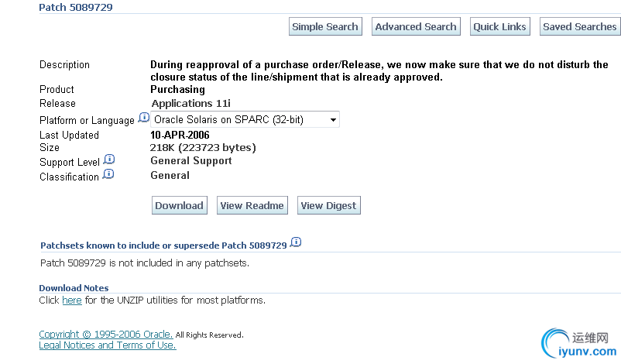Open the Copyright 1995-2006 Oracle link

(x=106, y=335)
